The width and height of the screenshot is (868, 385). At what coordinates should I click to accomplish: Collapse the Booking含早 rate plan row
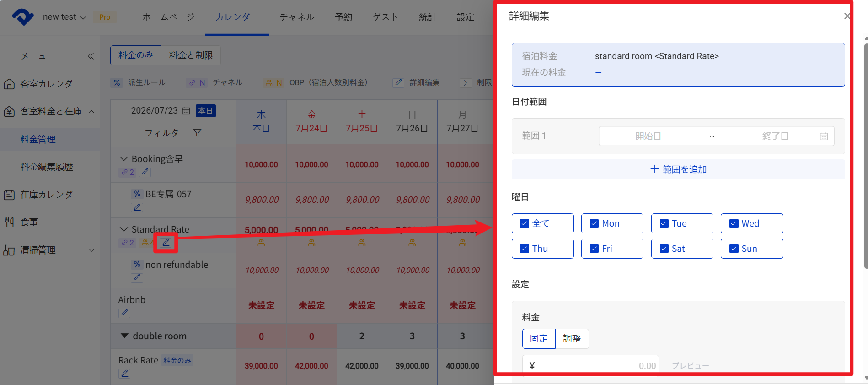click(123, 158)
